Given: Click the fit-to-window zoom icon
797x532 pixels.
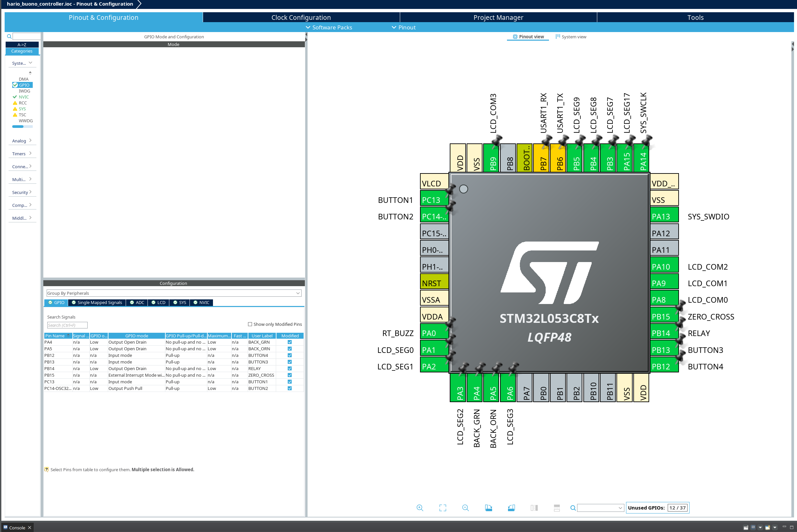Looking at the screenshot, I should 442,508.
